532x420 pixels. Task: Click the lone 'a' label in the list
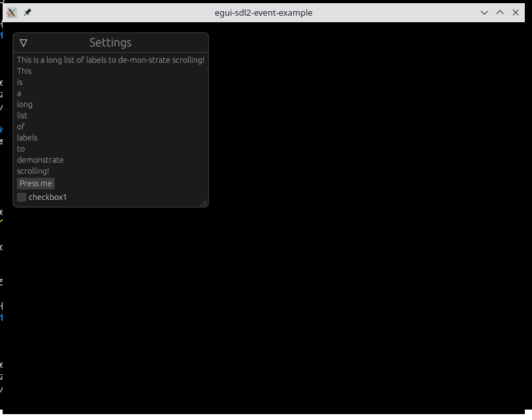click(18, 93)
